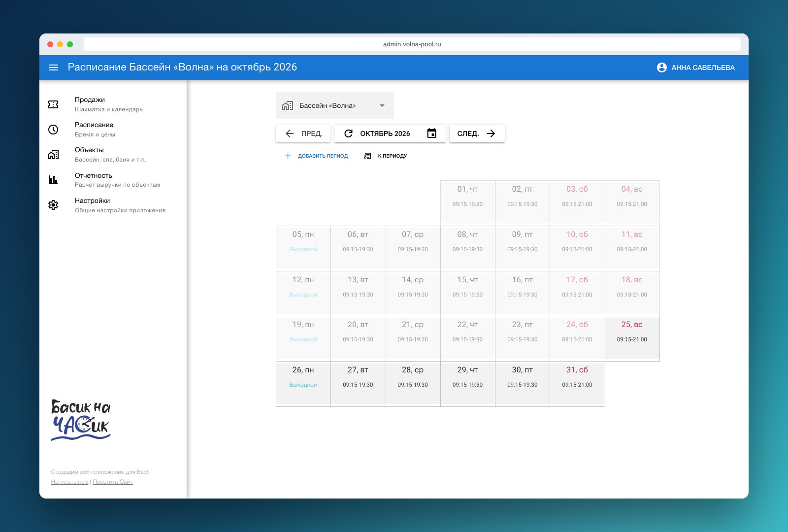Open the Настройки menu item
The image size is (788, 532).
(113, 205)
